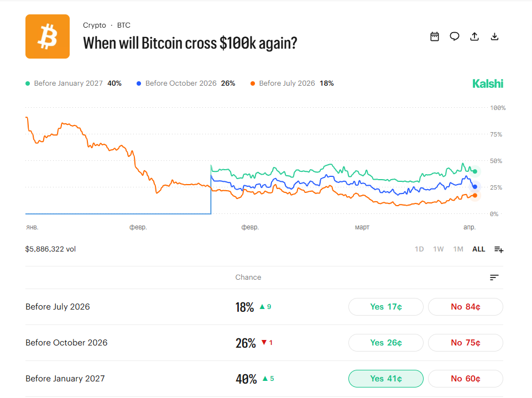This screenshot has width=532, height=398.
Task: Click the download icon
Action: (495, 36)
